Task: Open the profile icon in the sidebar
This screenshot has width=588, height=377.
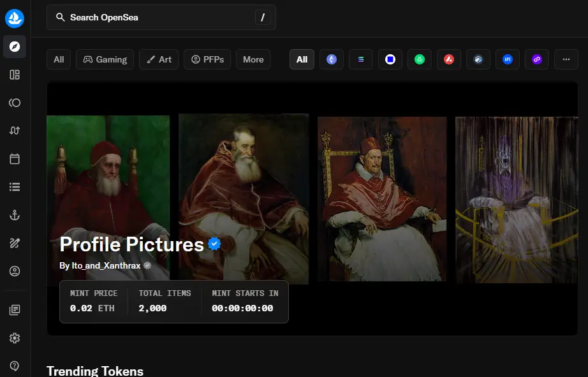Action: [x=15, y=271]
